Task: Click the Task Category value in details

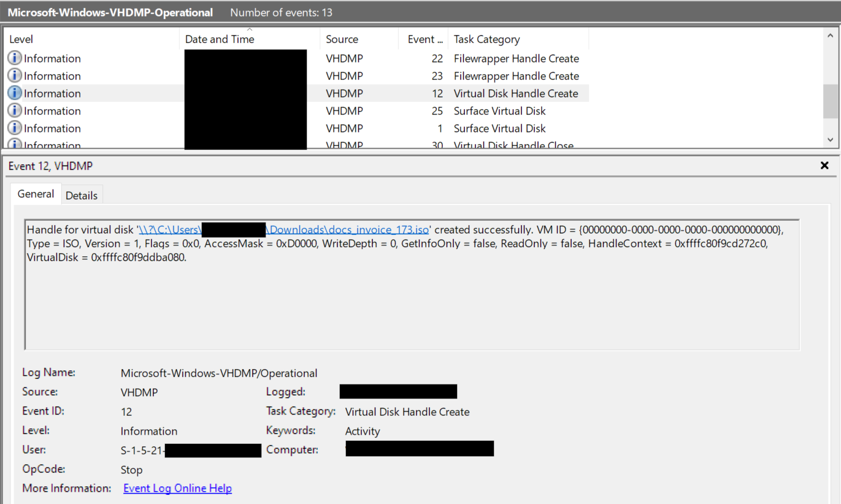Action: [407, 411]
